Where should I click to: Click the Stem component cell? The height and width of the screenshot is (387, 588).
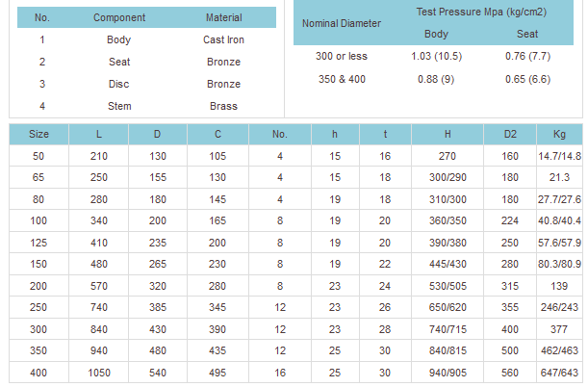[x=119, y=106]
